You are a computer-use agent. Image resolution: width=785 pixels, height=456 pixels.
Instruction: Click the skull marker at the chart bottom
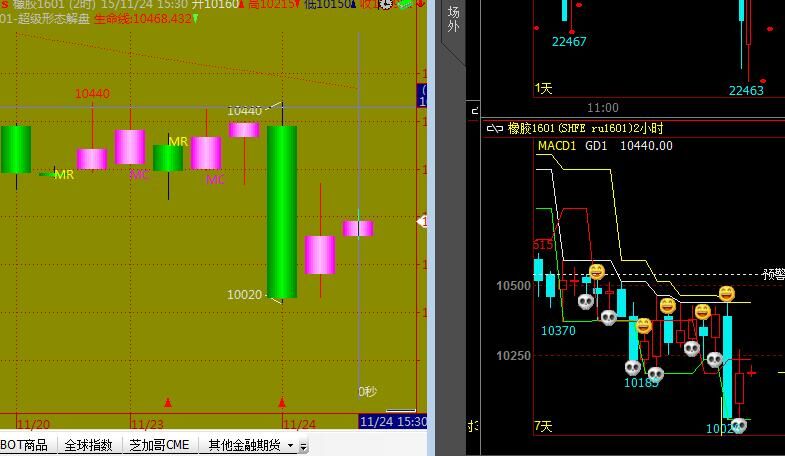[x=738, y=426]
